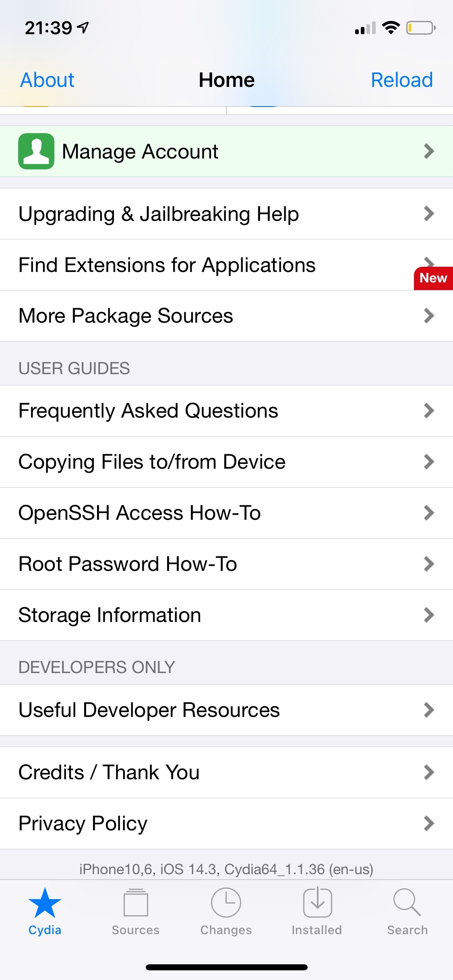Open the Search magnifier icon
The height and width of the screenshot is (980, 453).
coord(407,902)
